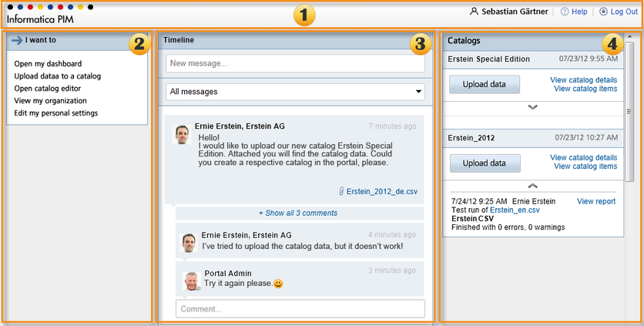Image resolution: width=644 pixels, height=326 pixels.
Task: Click the Portal Admin name
Action: click(x=228, y=274)
